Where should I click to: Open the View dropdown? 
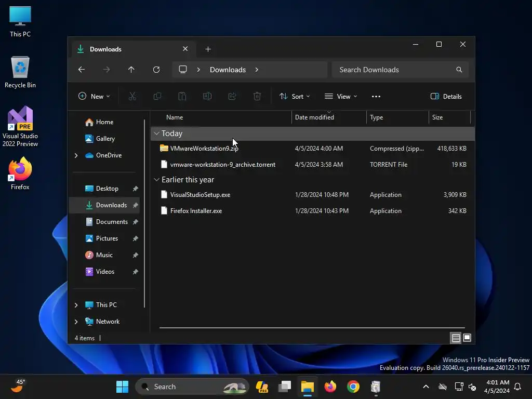[341, 96]
